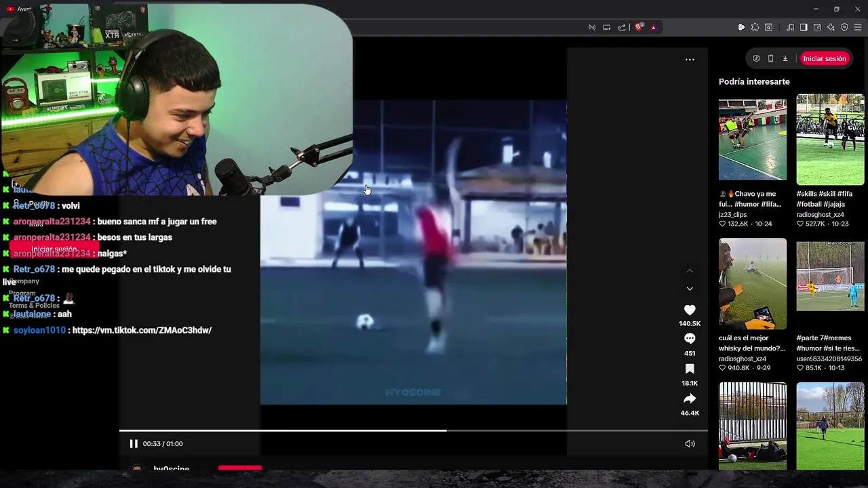This screenshot has width=868, height=488.
Task: Click the tab search icon in toolbar
Action: tap(768, 27)
